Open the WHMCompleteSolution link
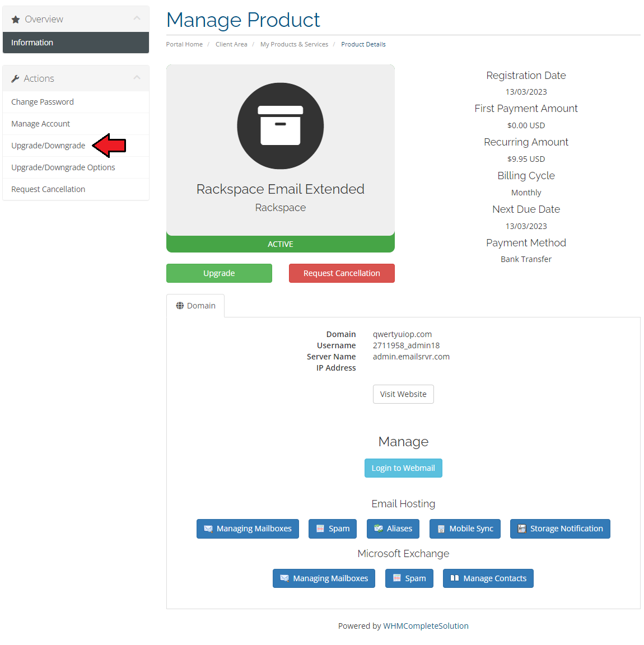The width and height of the screenshot is (644, 645). 426,625
